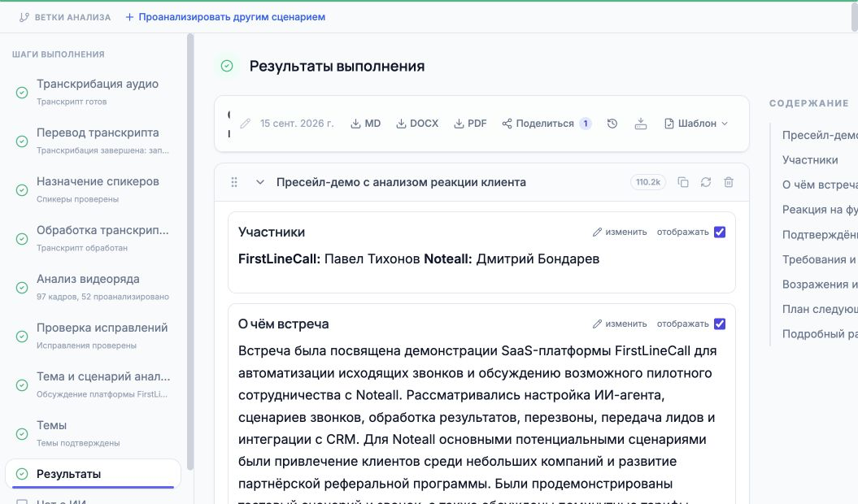Select the Результаты step in the sidebar
This screenshot has width=858, height=504.
coord(93,474)
